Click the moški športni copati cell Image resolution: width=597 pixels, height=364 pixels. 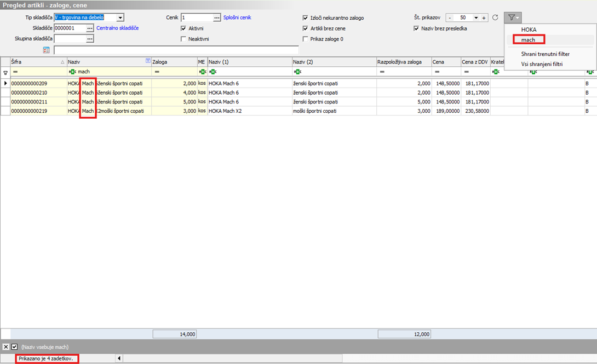pos(334,111)
